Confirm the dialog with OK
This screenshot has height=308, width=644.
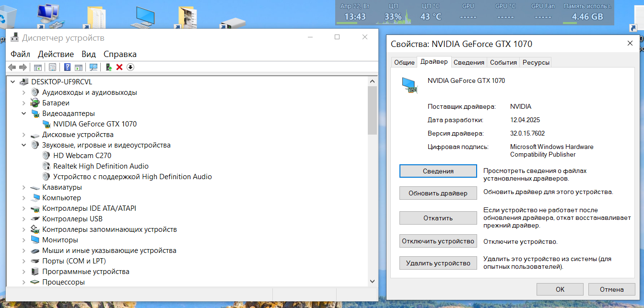[x=560, y=289]
